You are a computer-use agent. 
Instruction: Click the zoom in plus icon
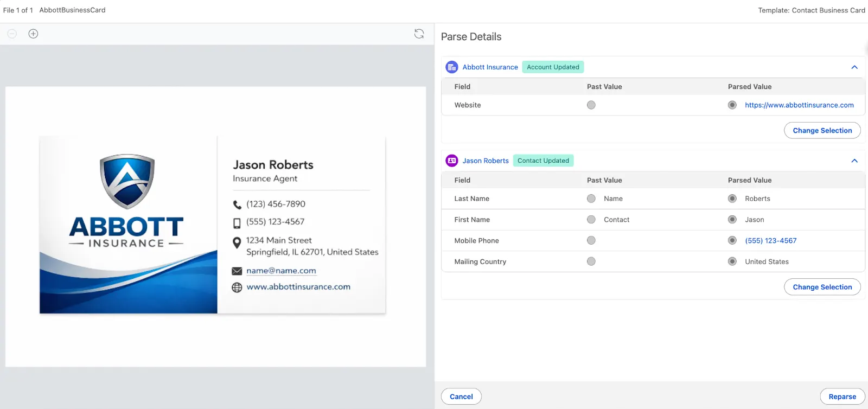[33, 34]
